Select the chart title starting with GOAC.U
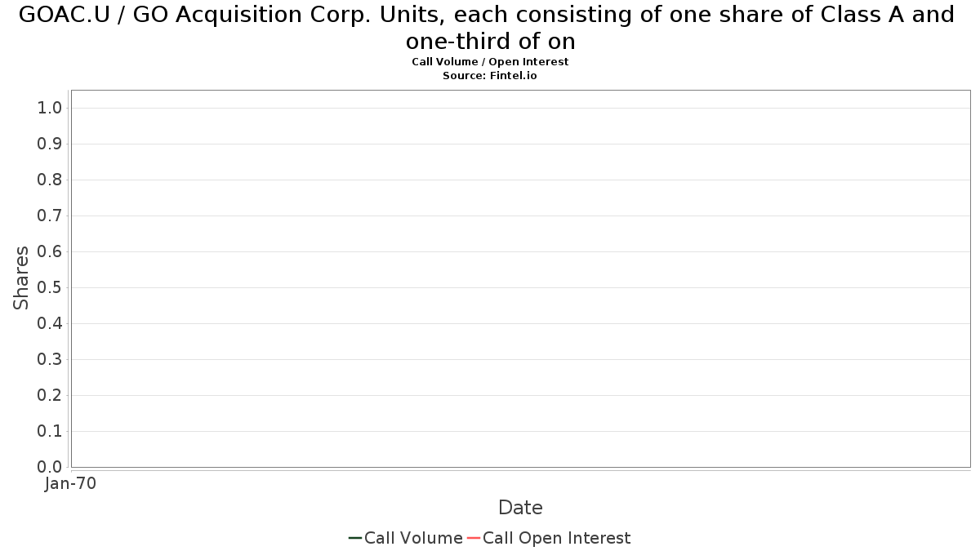Screen dimensions: 980x551 (x=487, y=28)
